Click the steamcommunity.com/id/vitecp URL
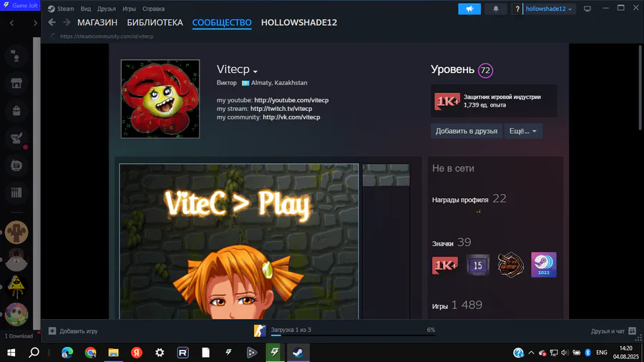This screenshot has height=362, width=644. coord(107,36)
